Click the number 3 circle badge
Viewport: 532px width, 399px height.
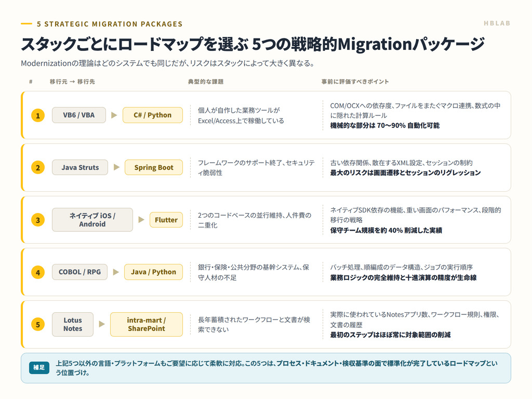[x=38, y=220]
